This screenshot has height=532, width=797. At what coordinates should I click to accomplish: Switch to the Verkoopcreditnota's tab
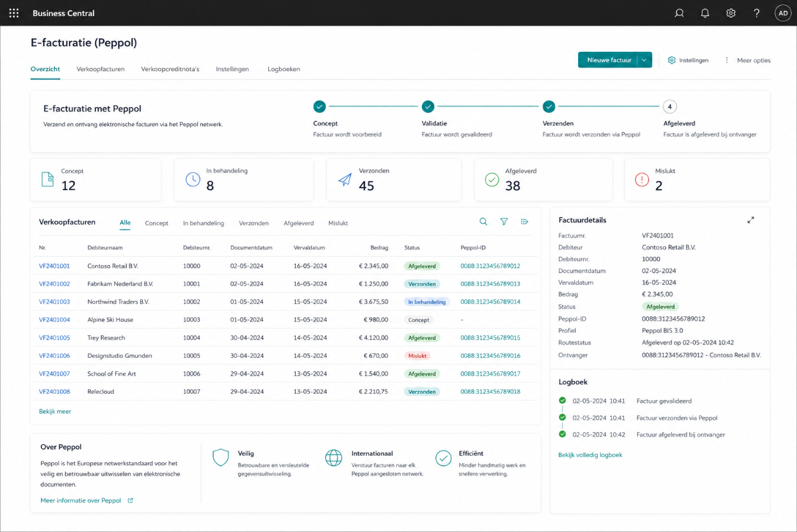click(170, 69)
